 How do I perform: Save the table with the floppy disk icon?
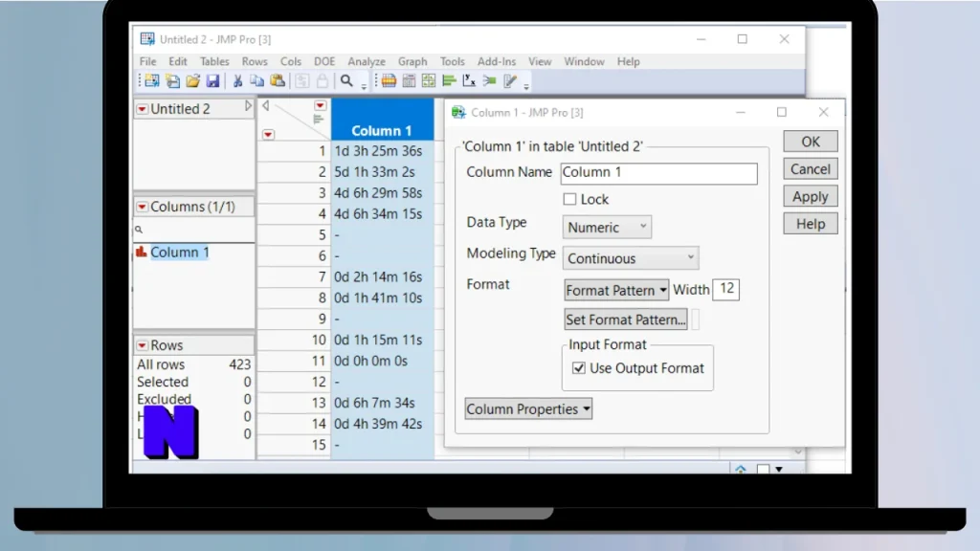click(213, 80)
